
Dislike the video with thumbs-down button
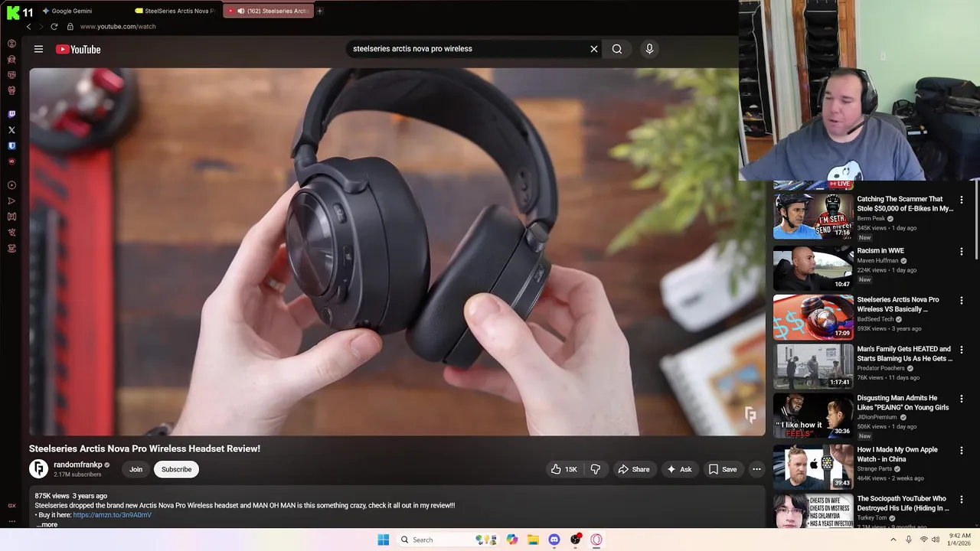point(596,469)
